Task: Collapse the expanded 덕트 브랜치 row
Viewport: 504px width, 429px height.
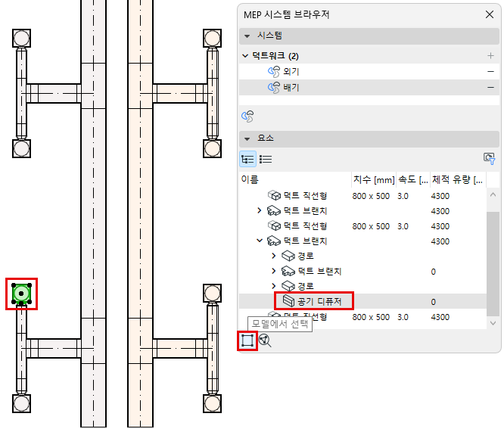Action: point(260,241)
